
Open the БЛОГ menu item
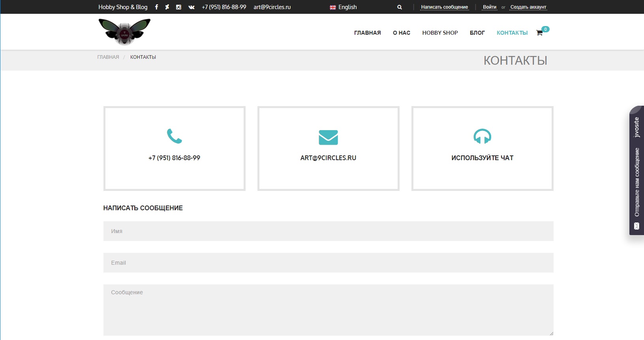[477, 33]
